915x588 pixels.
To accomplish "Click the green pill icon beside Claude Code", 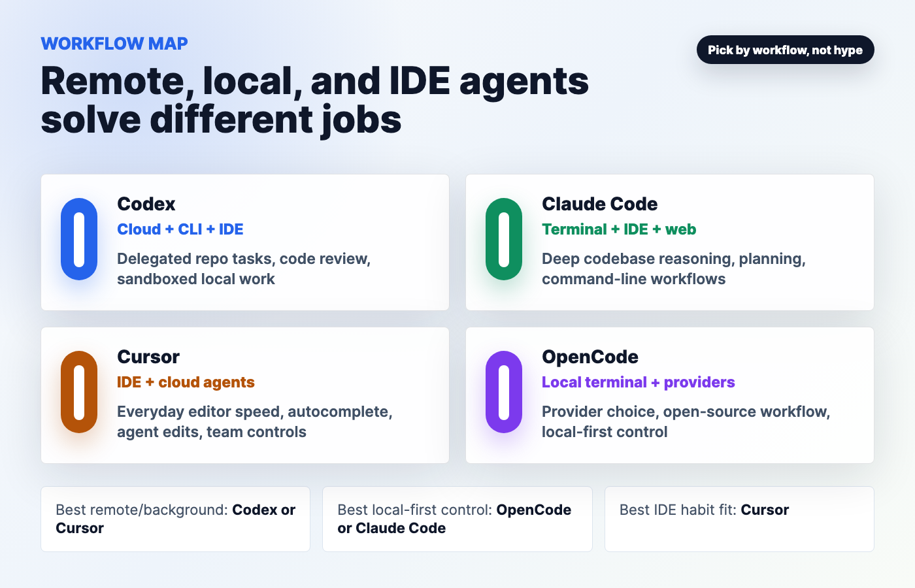I will coord(504,239).
